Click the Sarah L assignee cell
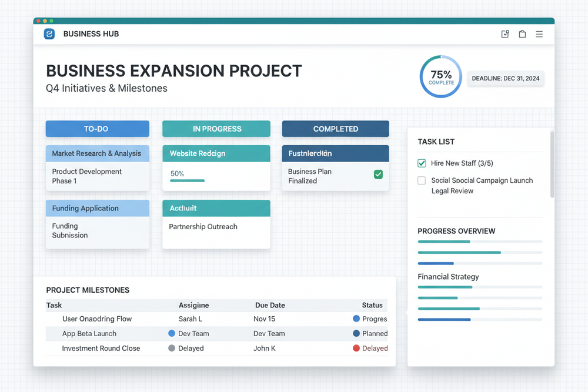This screenshot has height=392, width=588. (x=191, y=319)
